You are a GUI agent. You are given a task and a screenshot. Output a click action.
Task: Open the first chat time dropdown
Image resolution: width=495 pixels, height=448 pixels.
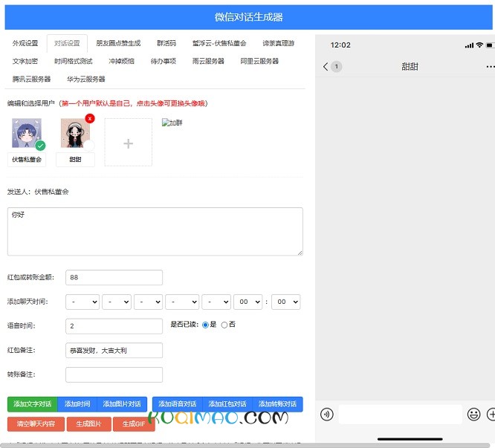click(x=82, y=302)
